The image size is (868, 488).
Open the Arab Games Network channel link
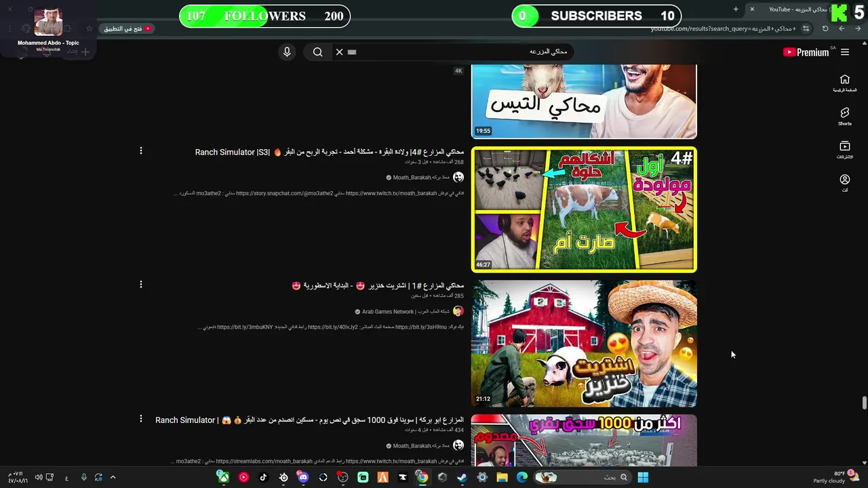405,312
